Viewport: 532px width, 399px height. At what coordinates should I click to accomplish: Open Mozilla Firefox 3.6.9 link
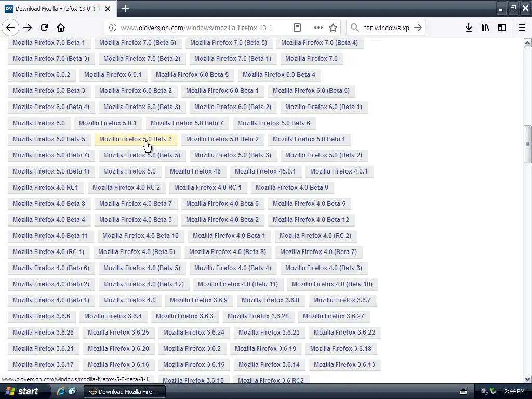[198, 300]
